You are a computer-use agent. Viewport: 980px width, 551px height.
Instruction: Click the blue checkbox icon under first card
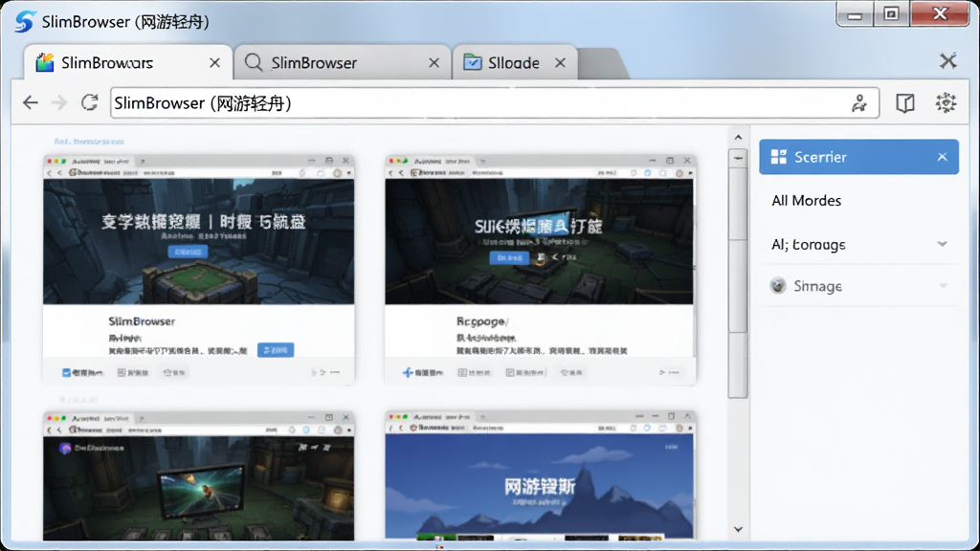click(66, 372)
